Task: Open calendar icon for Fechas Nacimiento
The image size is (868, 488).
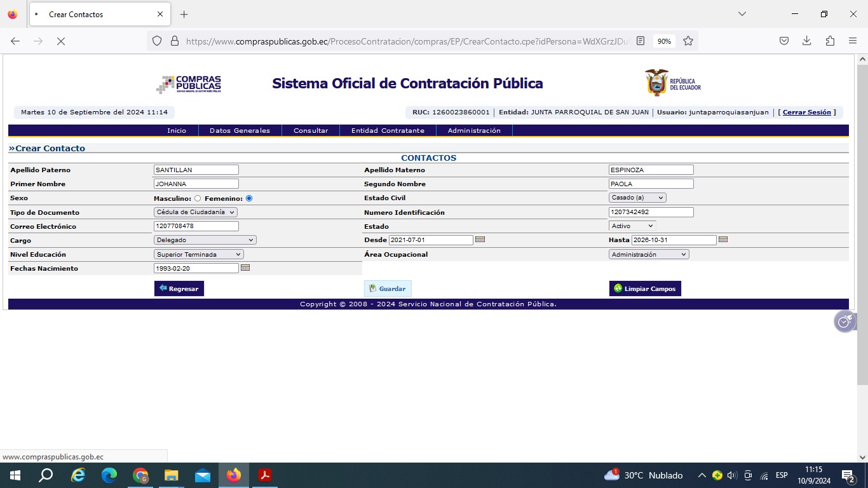Action: pyautogui.click(x=245, y=268)
